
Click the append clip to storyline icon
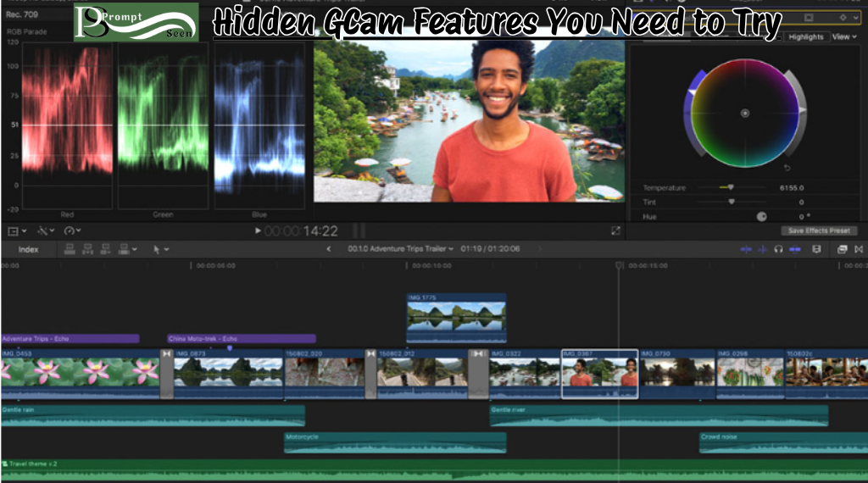(105, 249)
